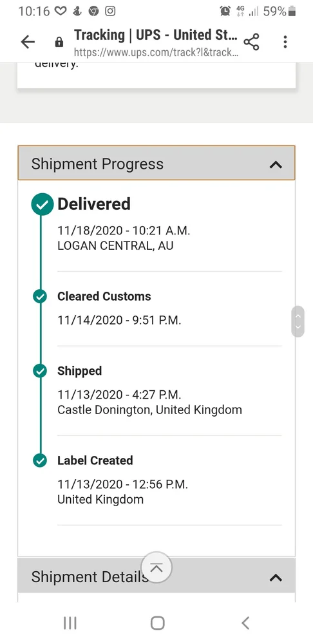Collapse the Shipment Progress section chevron
Screen dimensions: 313x644
pos(276,164)
